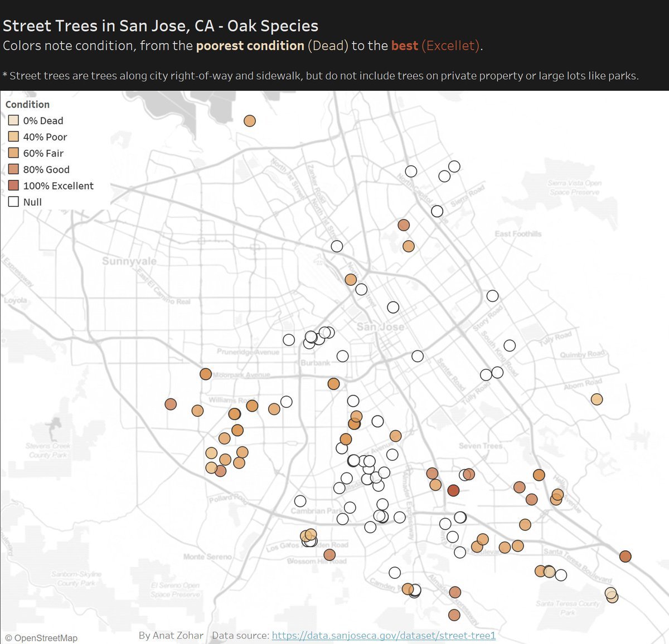Click the tree marker below Abom Road

click(597, 399)
